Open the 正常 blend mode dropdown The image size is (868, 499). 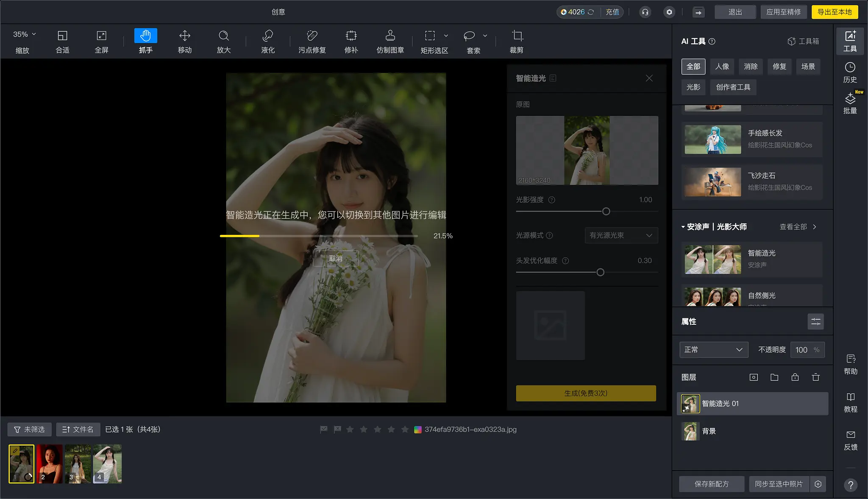pos(714,350)
